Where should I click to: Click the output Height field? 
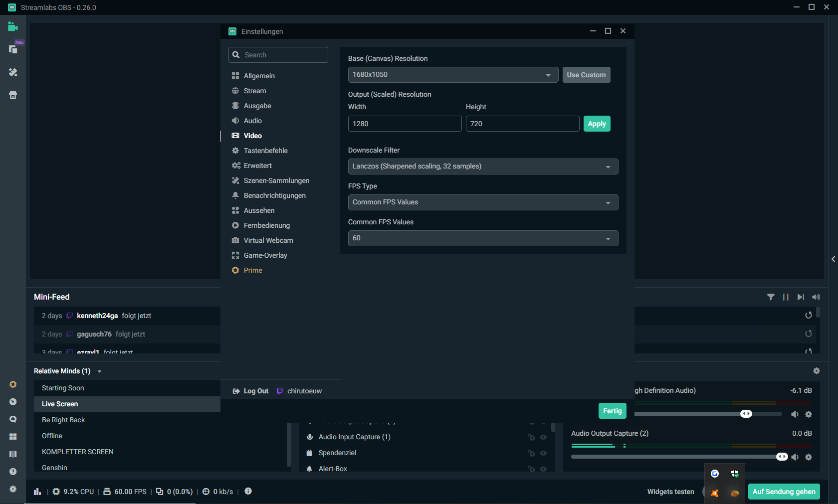click(522, 124)
